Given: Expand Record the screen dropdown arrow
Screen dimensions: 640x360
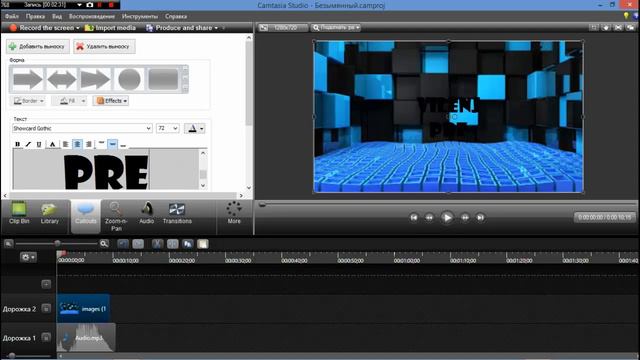Looking at the screenshot, I should (78, 28).
